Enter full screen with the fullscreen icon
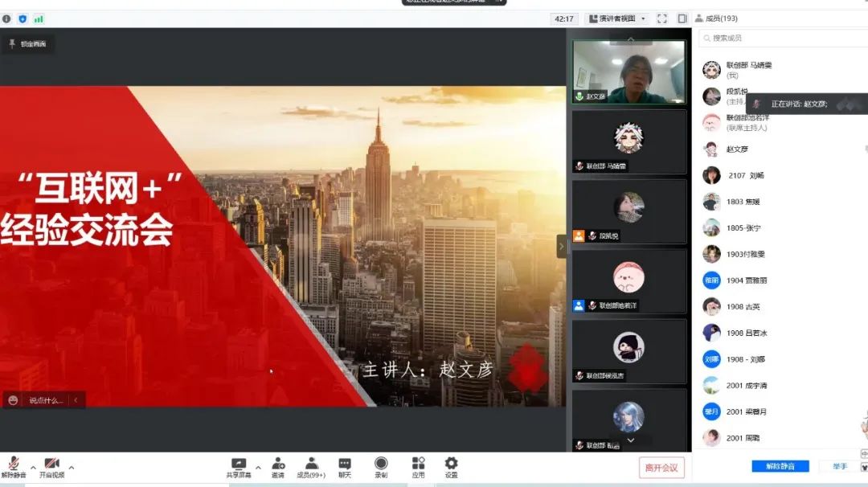Screen dimensions: 868x487 pos(662,18)
